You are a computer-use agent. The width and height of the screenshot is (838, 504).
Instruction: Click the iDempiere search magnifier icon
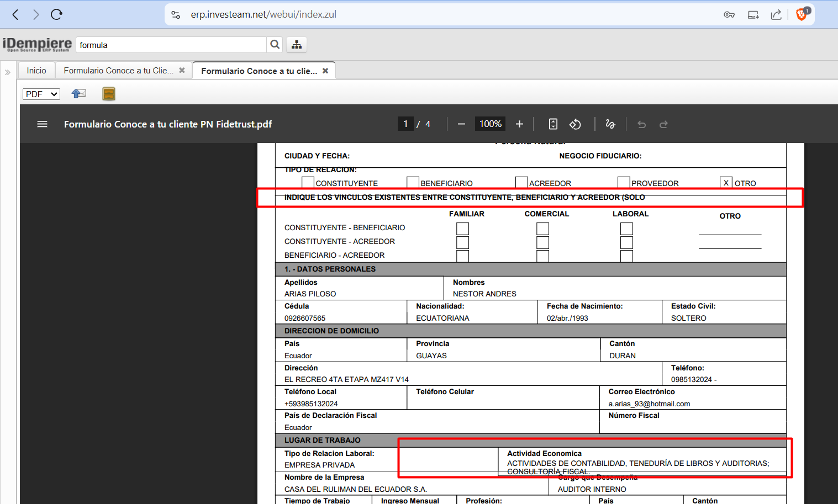[x=275, y=45]
